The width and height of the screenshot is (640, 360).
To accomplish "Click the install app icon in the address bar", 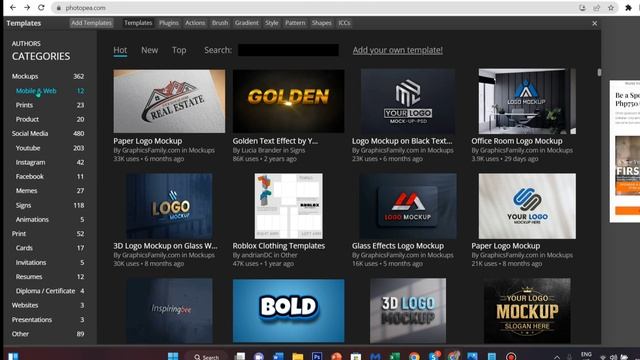I will [x=582, y=8].
